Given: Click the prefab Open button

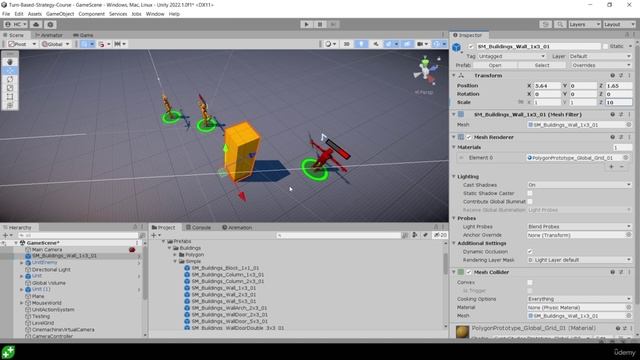Looking at the screenshot, I should pyautogui.click(x=495, y=65).
